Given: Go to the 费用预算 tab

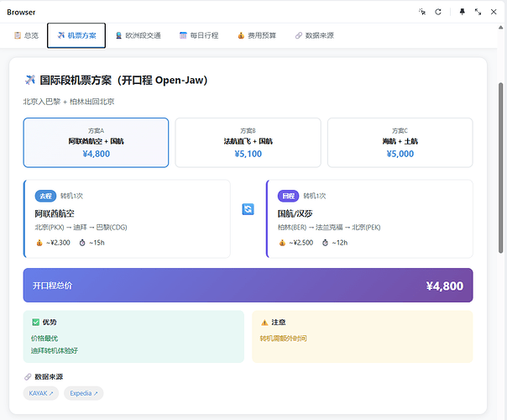Looking at the screenshot, I should [257, 35].
